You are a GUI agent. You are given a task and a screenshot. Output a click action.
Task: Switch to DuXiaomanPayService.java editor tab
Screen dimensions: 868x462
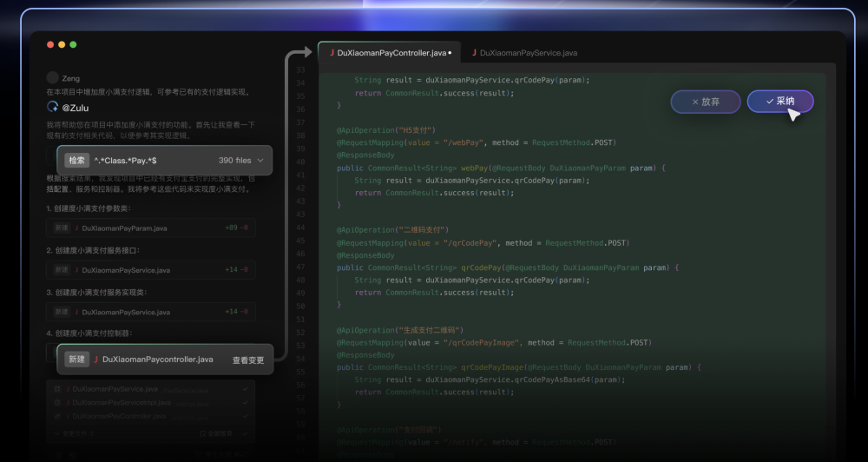[523, 53]
